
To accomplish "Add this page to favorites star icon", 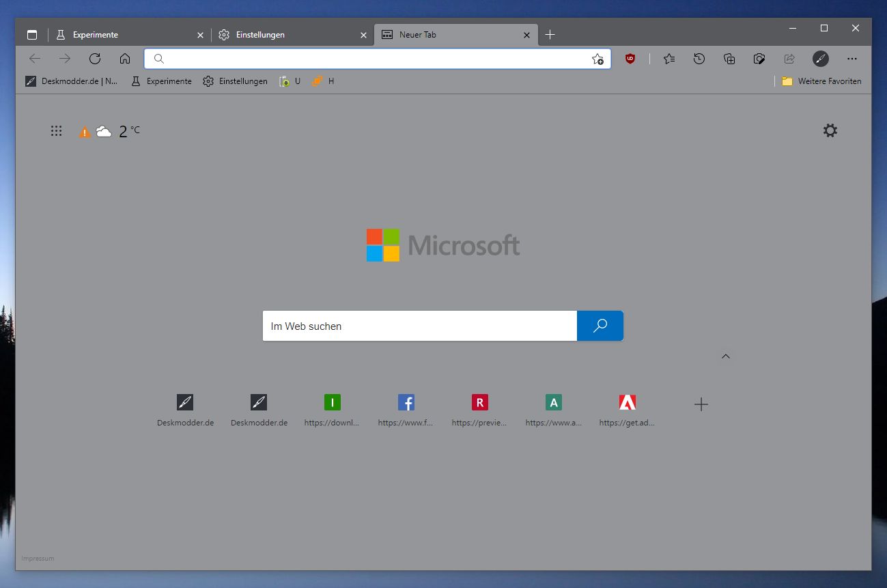I will tap(597, 59).
